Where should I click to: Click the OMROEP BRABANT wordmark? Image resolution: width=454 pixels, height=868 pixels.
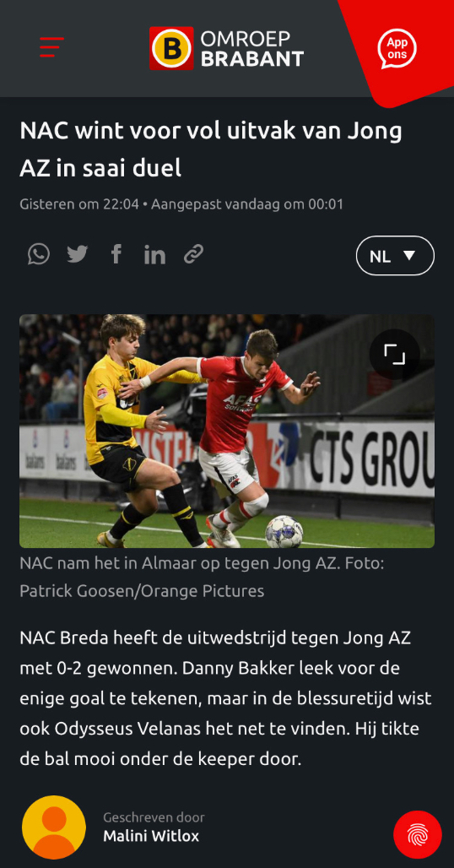click(x=251, y=48)
